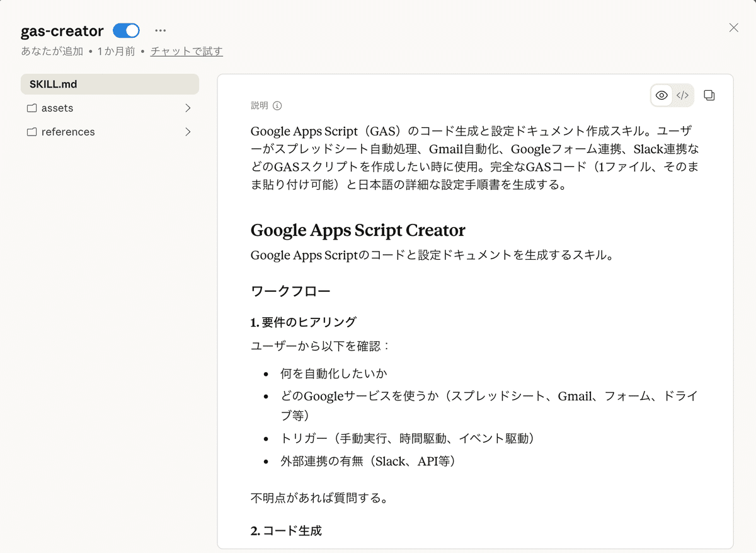
Task: Switch to rendered preview with eye icon
Action: pyautogui.click(x=661, y=96)
